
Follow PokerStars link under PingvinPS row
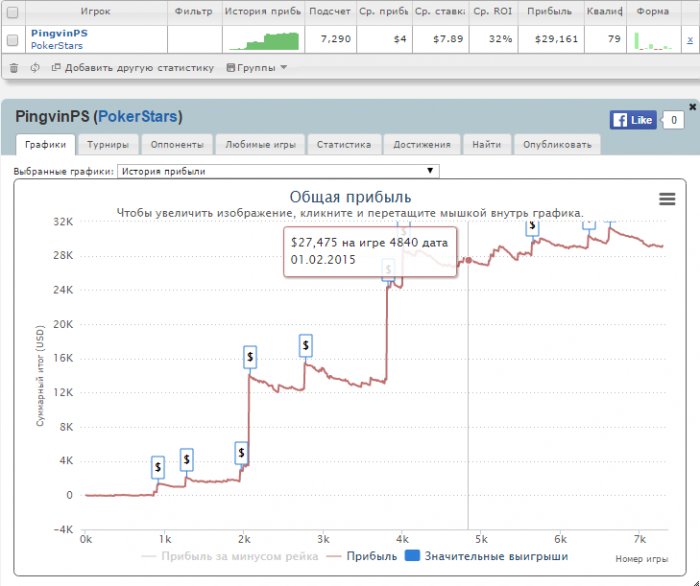[57, 46]
